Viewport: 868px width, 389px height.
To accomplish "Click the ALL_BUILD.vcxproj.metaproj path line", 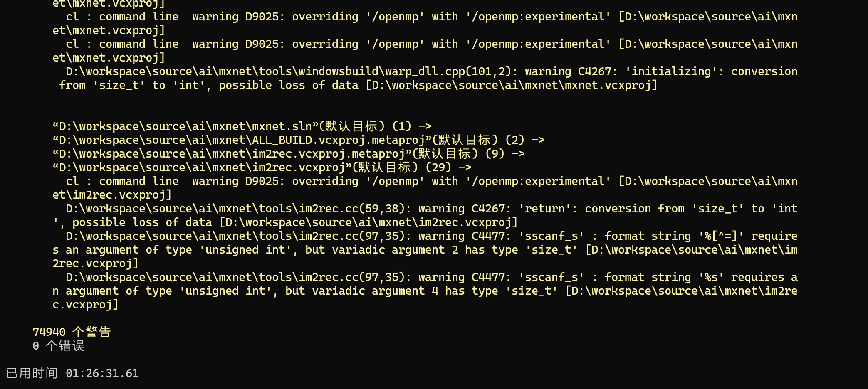I will click(299, 140).
